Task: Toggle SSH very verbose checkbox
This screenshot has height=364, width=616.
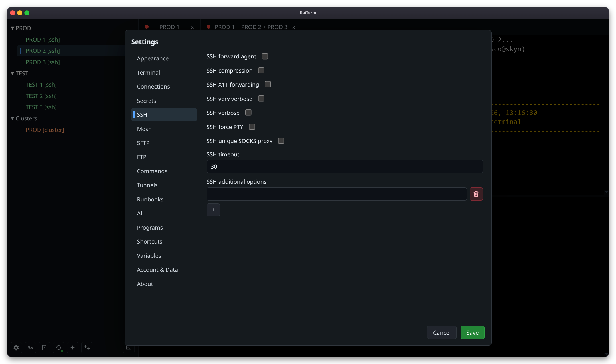Action: point(261,99)
